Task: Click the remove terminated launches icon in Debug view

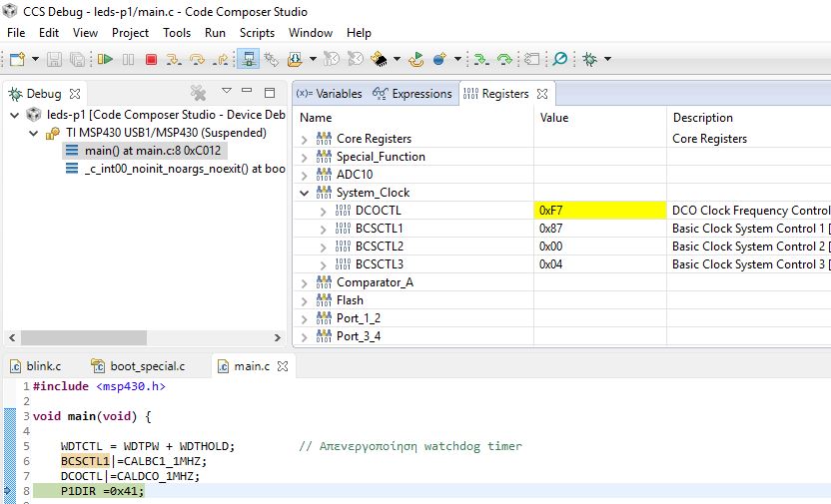Action: (198, 93)
